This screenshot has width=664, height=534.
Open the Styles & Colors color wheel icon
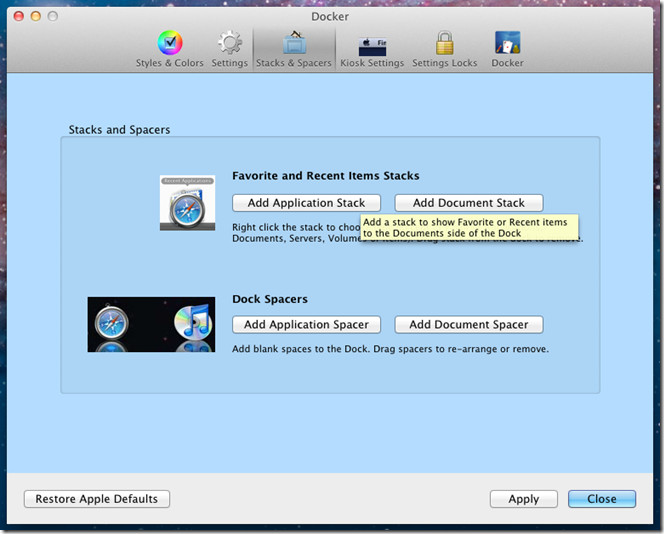click(170, 43)
